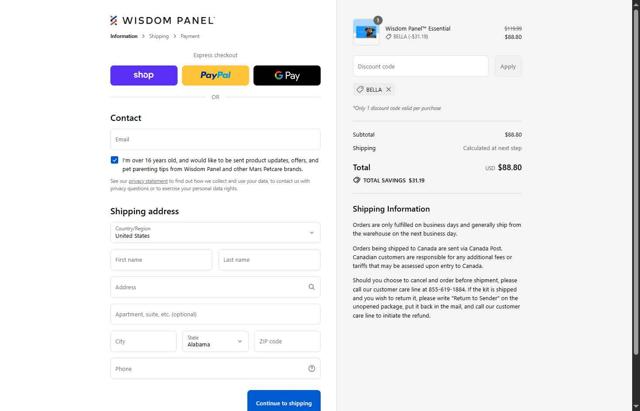Pay with Shop Pay express checkout
This screenshot has width=640, height=411.
[x=144, y=75]
